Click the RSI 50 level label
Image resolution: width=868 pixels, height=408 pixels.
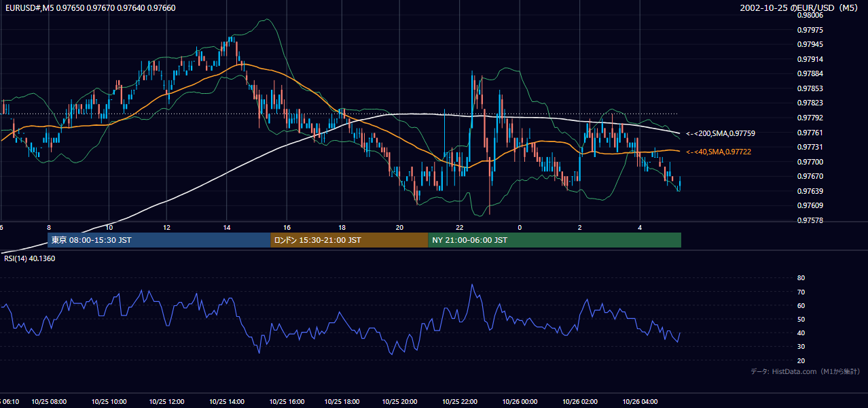click(x=801, y=319)
